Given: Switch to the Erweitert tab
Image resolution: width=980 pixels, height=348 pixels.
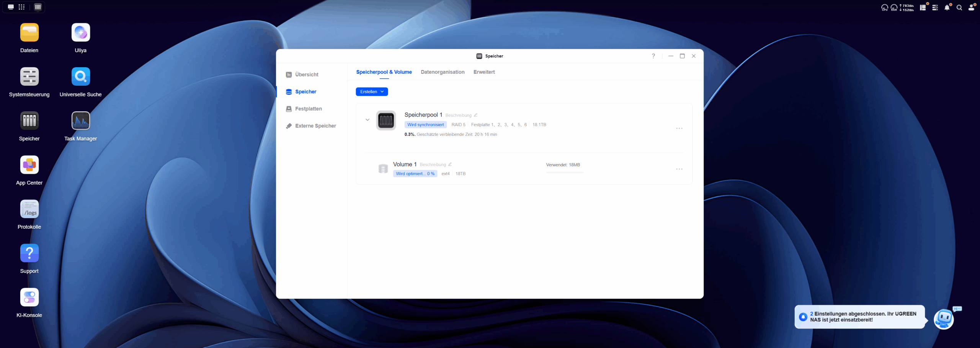Looking at the screenshot, I should click(x=484, y=72).
